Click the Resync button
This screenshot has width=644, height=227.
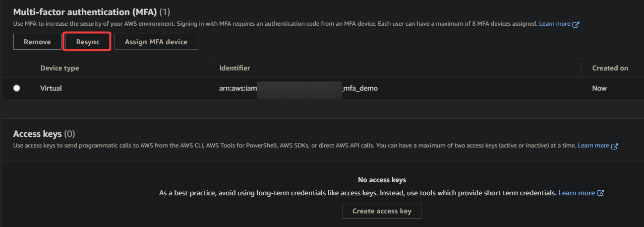(88, 42)
